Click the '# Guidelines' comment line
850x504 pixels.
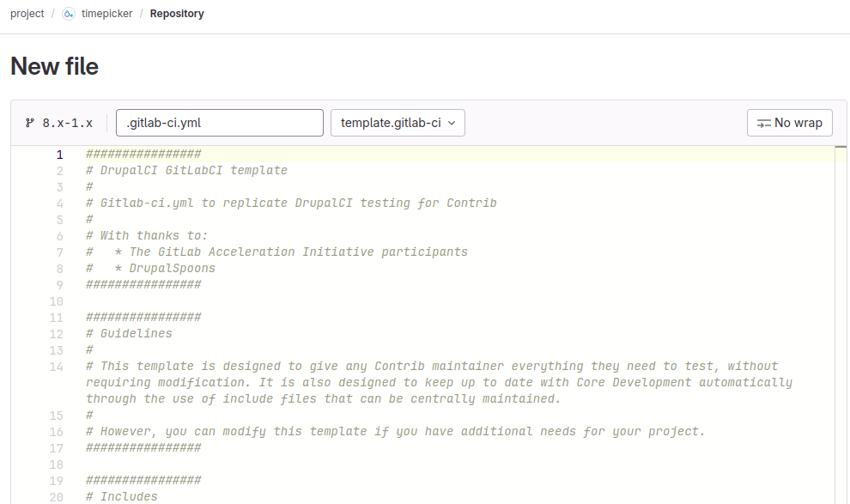coord(129,333)
